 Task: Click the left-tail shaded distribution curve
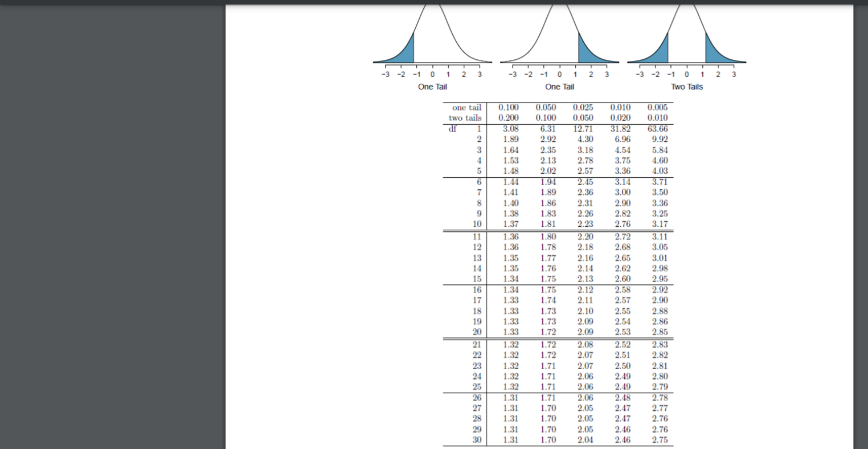(432, 34)
